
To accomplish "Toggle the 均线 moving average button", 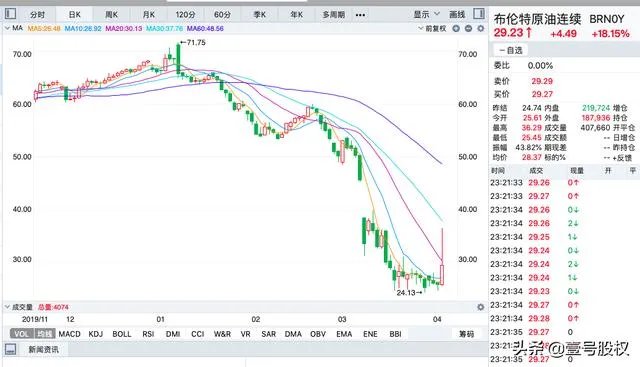I will (x=45, y=334).
